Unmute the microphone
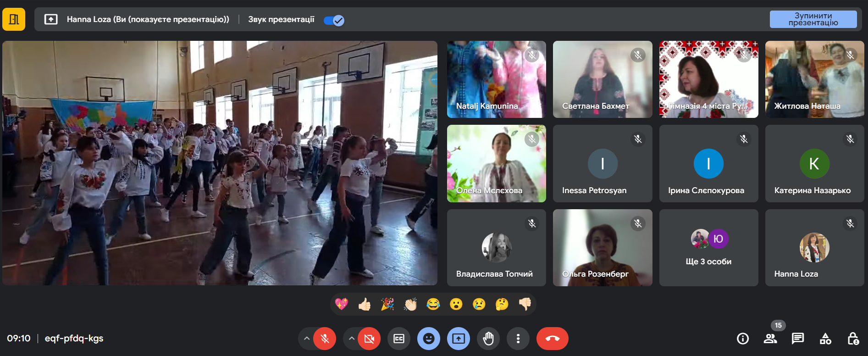 (x=325, y=339)
